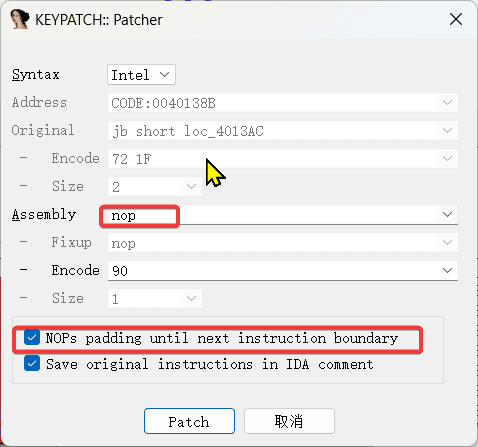This screenshot has width=478, height=447.
Task: Expand the Encode 90 dropdown arrow
Action: [447, 270]
